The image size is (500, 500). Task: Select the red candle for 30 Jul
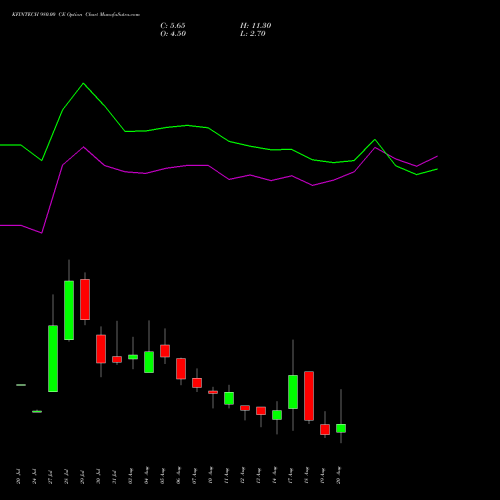[x=101, y=349]
